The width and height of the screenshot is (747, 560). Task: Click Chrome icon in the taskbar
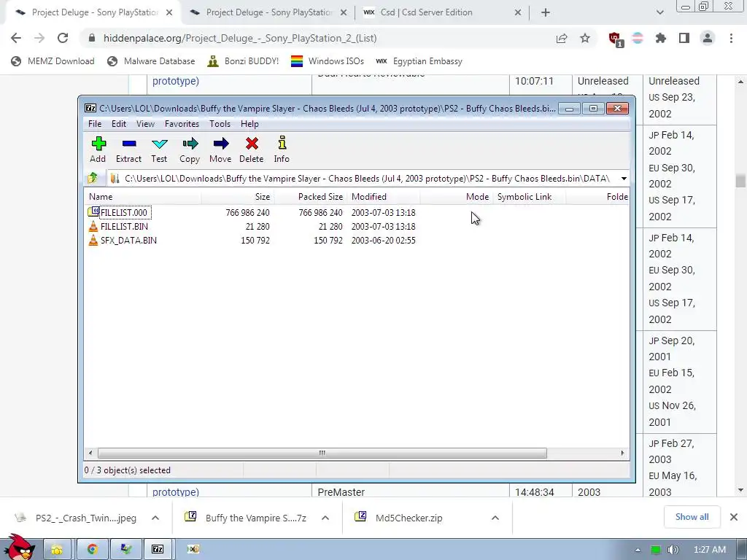pyautogui.click(x=92, y=549)
